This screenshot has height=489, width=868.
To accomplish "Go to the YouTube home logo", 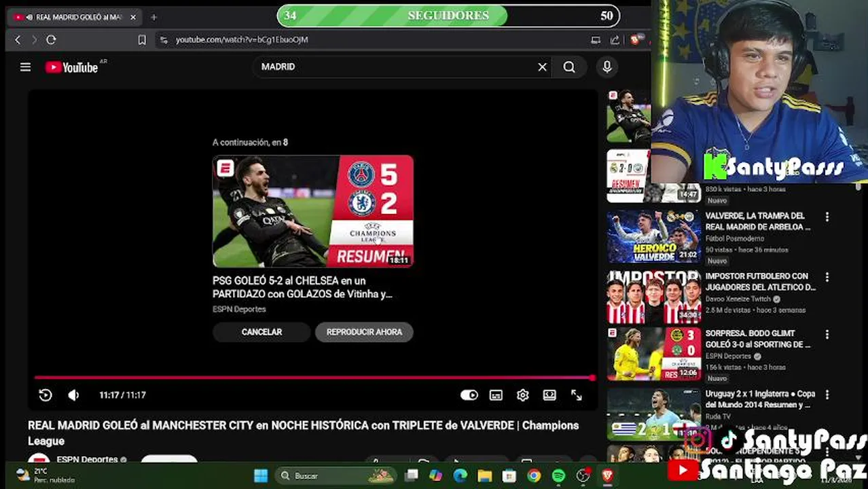I will click(x=72, y=67).
